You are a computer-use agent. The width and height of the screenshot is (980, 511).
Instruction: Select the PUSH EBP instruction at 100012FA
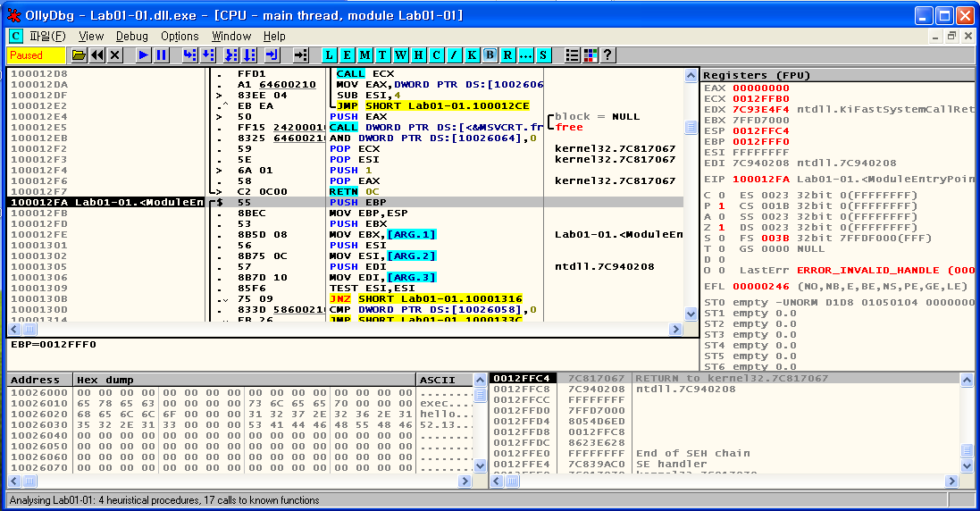358,203
